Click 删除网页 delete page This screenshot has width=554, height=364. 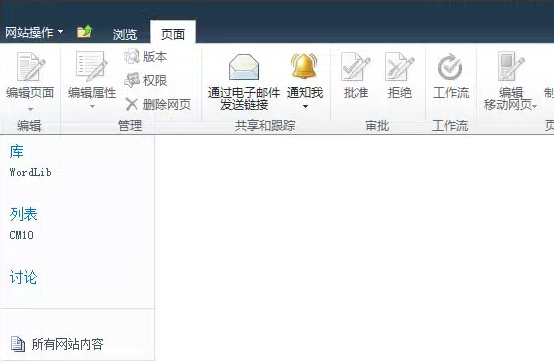point(158,105)
